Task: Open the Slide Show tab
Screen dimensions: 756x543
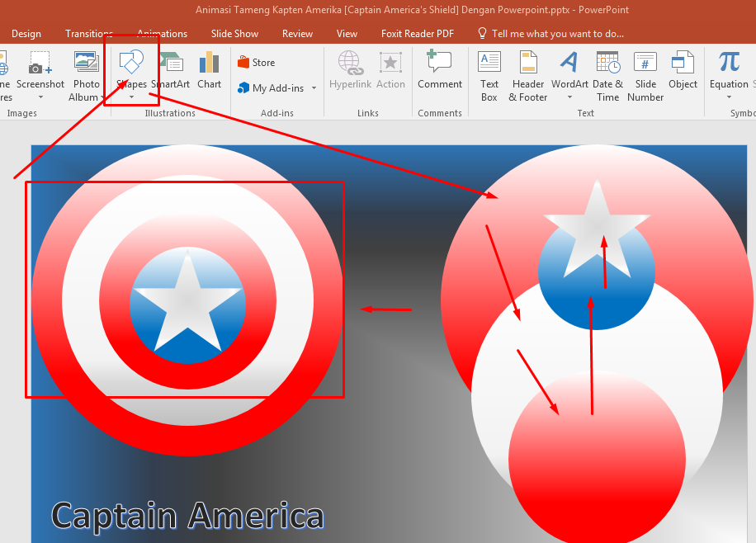Action: pos(234,34)
